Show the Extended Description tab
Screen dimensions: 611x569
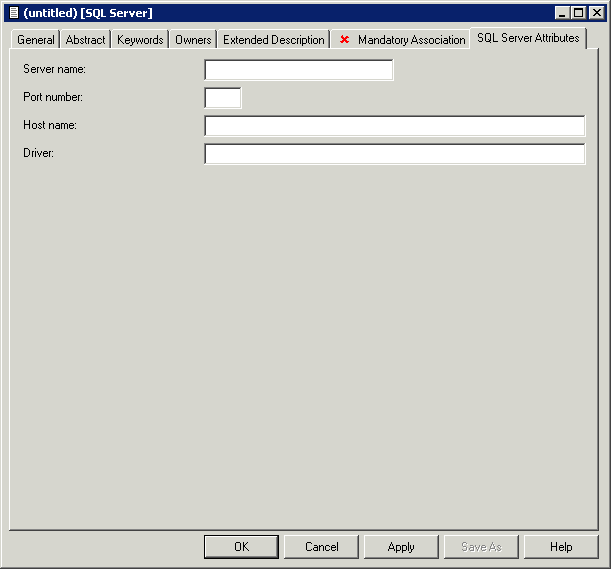coord(273,40)
